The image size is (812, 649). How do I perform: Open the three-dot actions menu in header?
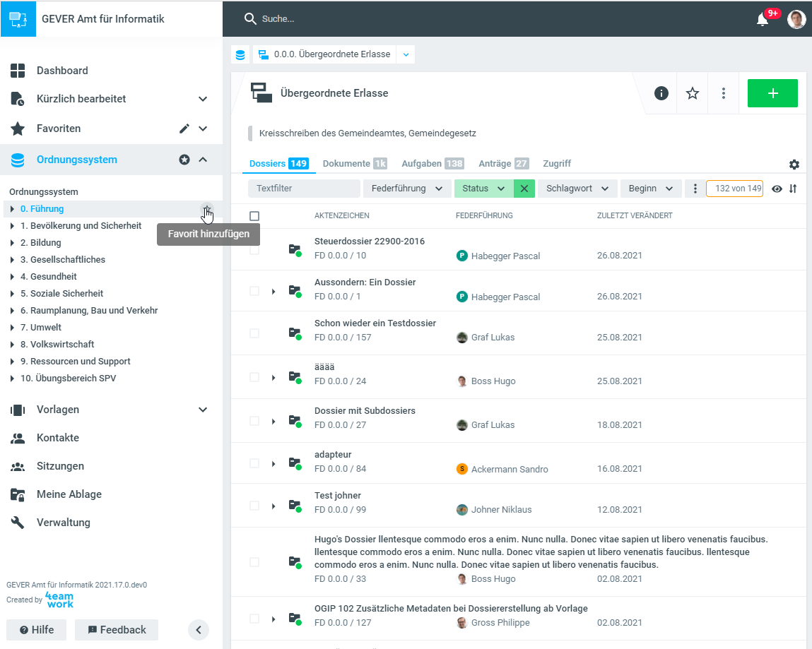pos(724,93)
